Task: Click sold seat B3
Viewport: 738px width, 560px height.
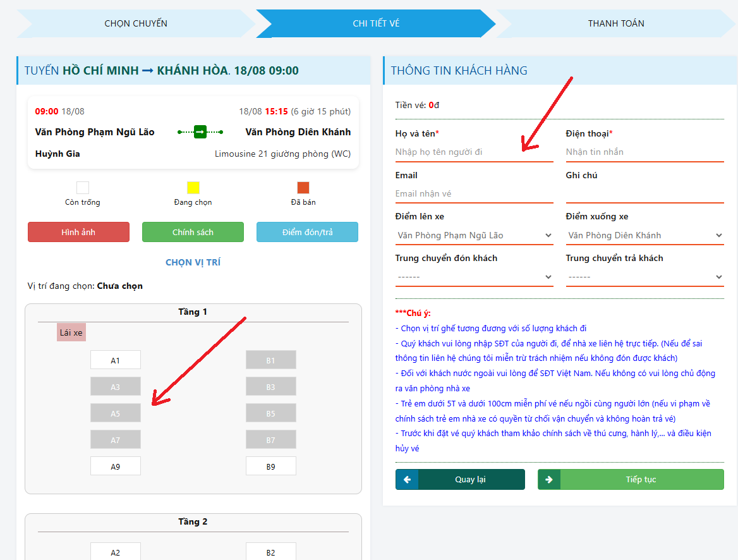Action: (x=270, y=387)
